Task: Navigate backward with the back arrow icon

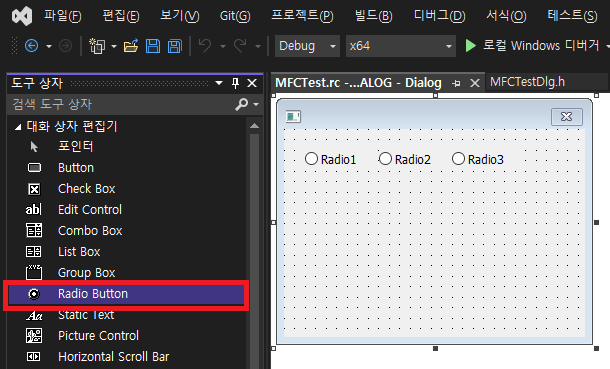Action: pos(32,46)
